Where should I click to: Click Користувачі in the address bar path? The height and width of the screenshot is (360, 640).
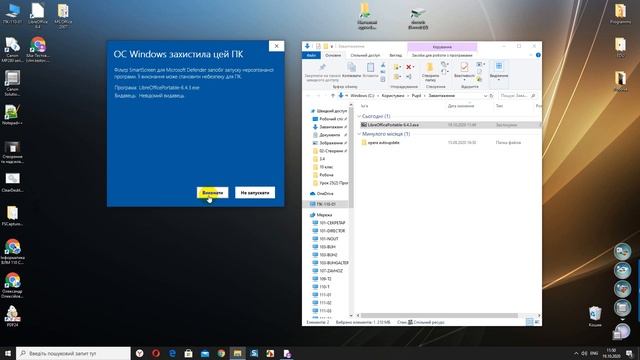click(x=393, y=96)
